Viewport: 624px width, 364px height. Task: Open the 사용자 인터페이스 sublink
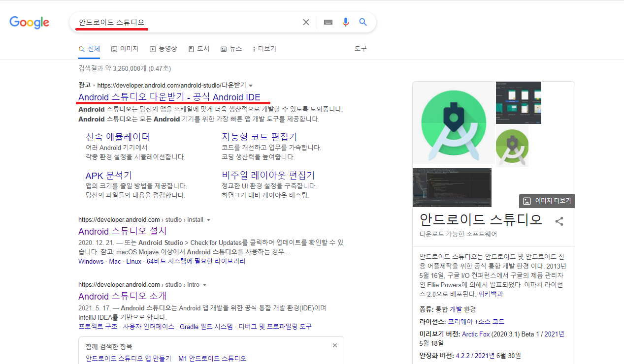(x=149, y=327)
